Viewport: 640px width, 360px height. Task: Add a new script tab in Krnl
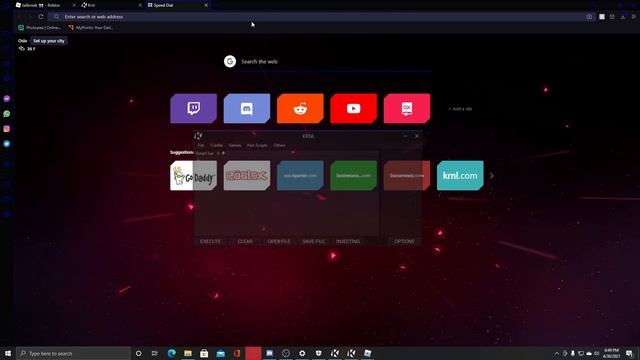click(223, 153)
